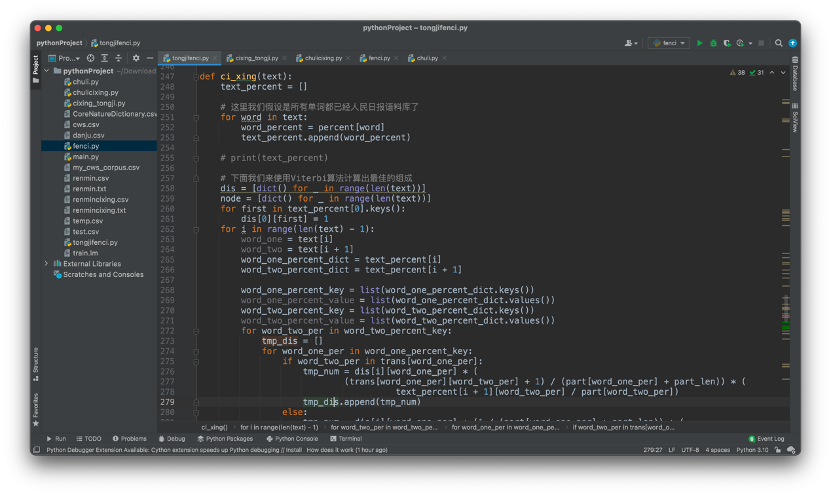
Task: Open the fenci run configuration dropdown
Action: [x=669, y=43]
